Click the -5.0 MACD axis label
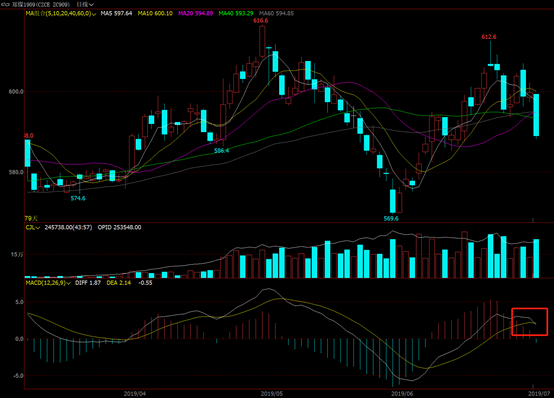 pos(18,375)
